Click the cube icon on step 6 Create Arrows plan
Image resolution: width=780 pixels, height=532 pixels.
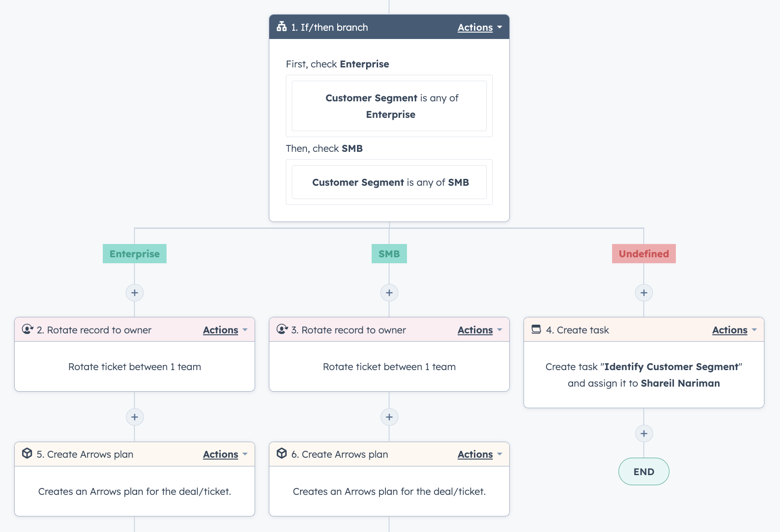[282, 454]
